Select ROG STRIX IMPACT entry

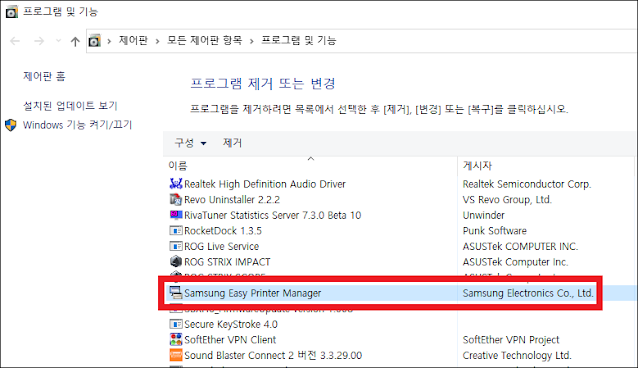coord(227,262)
